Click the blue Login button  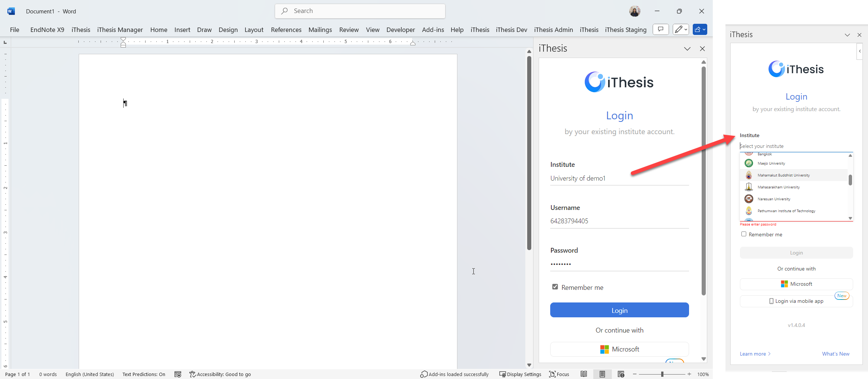pos(620,310)
